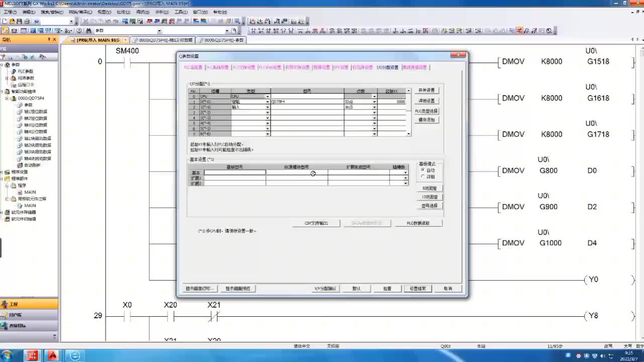Click the 显示画面预览 button
This screenshot has height=362, width=644.
(238, 289)
